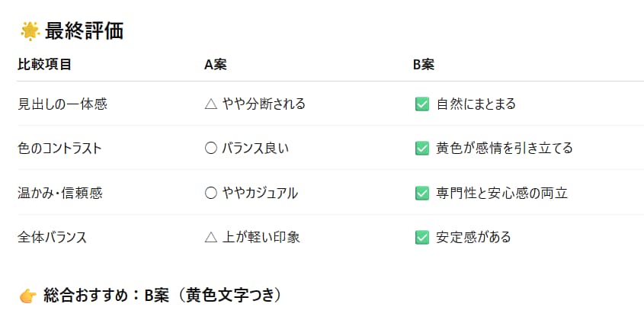Click green checkmark next to 専門性と安心感の両立
Image resolution: width=644 pixels, height=320 pixels.
[421, 193]
